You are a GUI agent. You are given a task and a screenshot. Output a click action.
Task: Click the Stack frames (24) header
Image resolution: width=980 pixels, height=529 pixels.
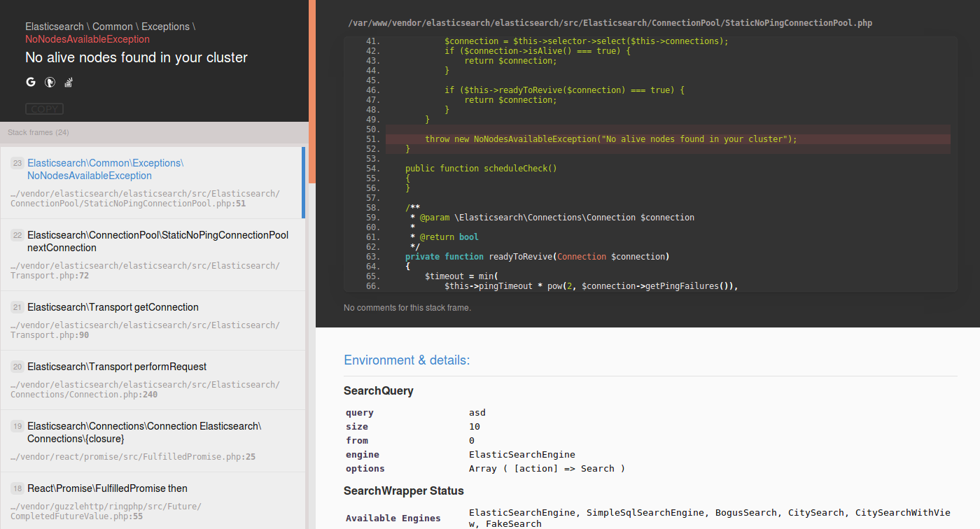(x=41, y=132)
